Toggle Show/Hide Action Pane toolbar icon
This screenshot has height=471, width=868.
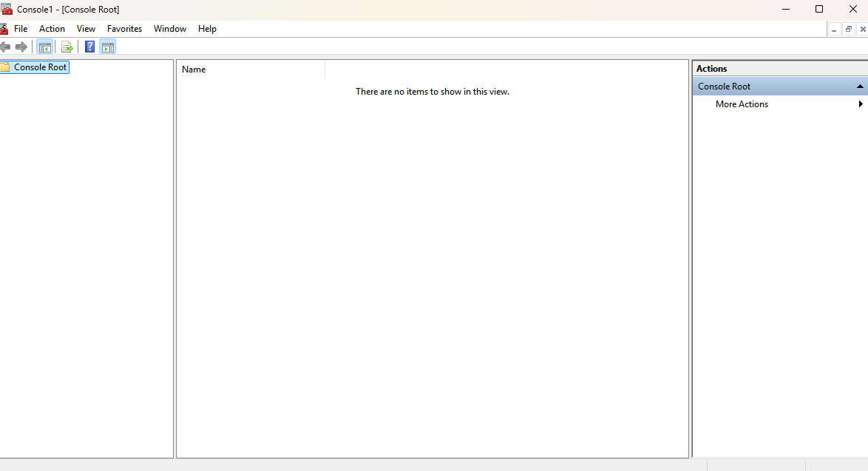(x=108, y=47)
